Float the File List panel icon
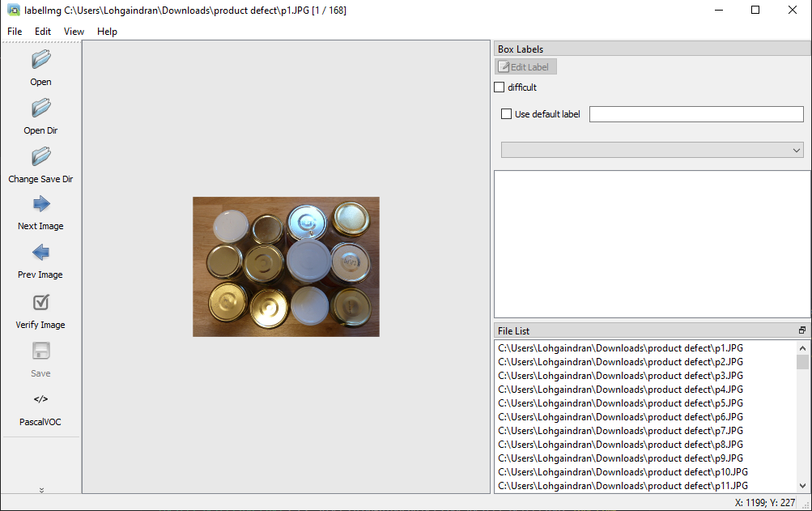This screenshot has width=812, height=511. pos(802,330)
